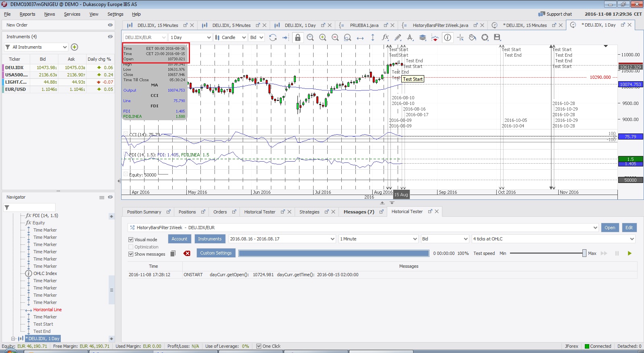Uncheck the Visual mode checkbox
This screenshot has height=353, width=644.
point(131,240)
